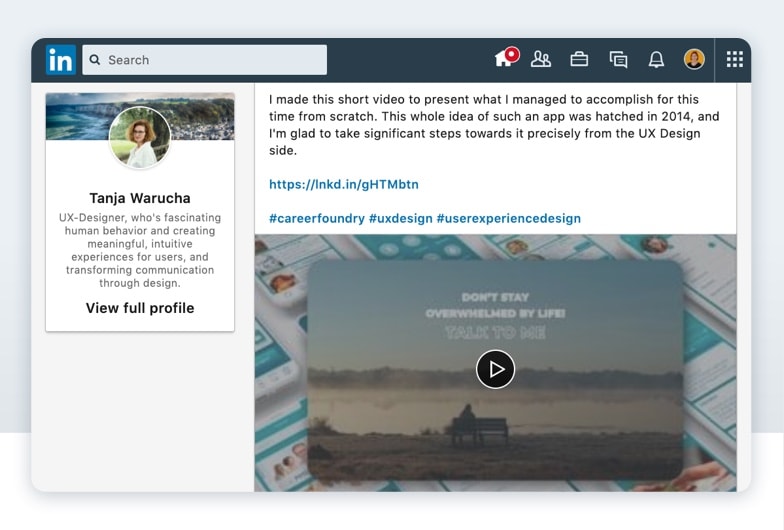Open the Notifications bell icon

click(x=656, y=60)
